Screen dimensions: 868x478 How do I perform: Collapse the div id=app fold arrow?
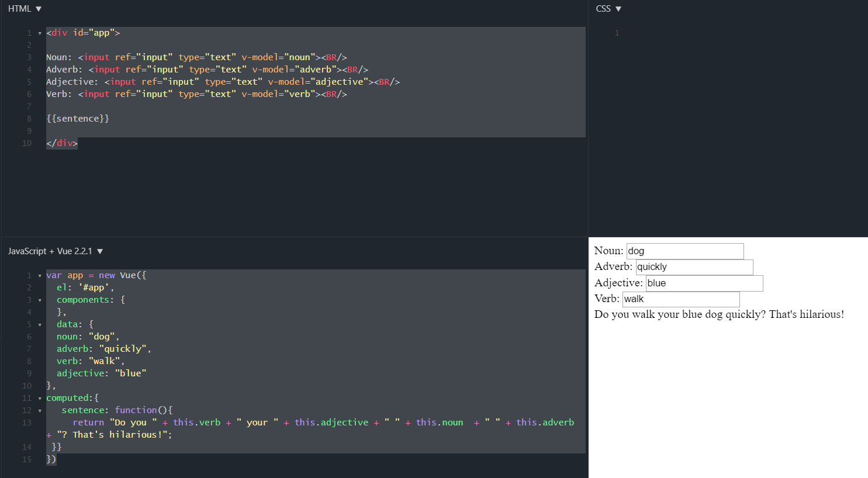[x=40, y=33]
